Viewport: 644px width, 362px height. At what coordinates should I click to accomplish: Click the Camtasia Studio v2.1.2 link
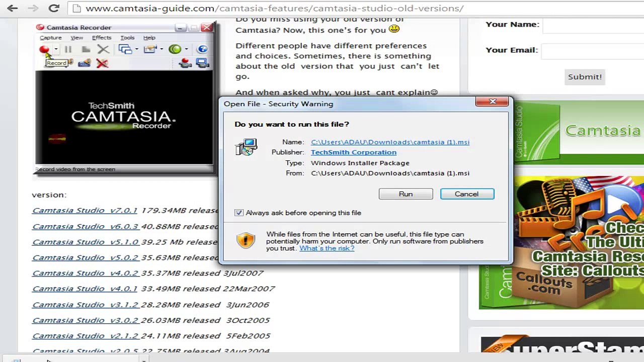coord(85,336)
